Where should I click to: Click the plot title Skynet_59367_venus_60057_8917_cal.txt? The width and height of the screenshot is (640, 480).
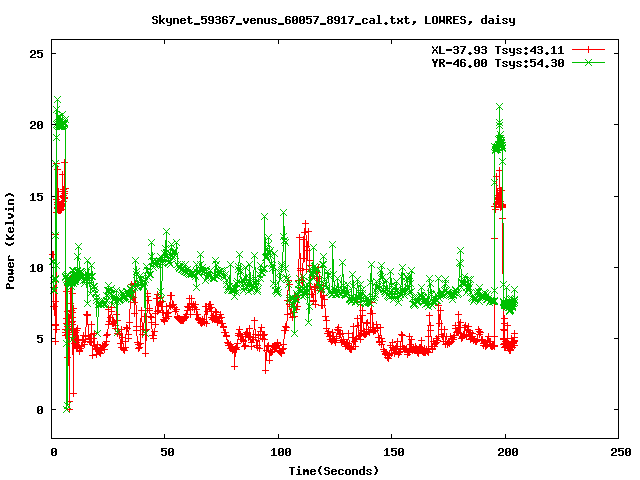click(333, 20)
